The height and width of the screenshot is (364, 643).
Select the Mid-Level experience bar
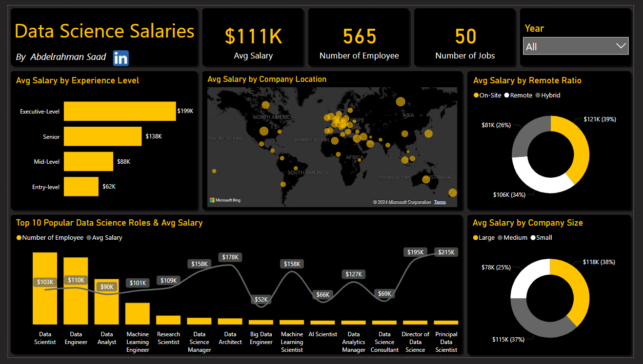coord(88,161)
